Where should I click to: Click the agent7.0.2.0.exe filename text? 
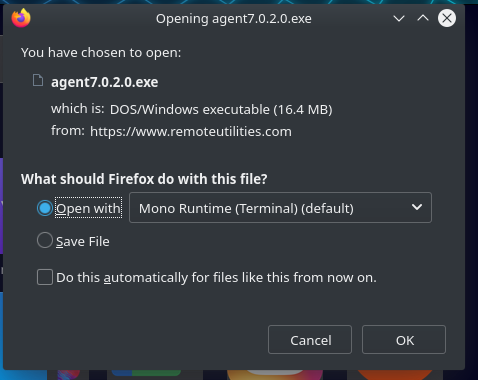pyautogui.click(x=104, y=82)
